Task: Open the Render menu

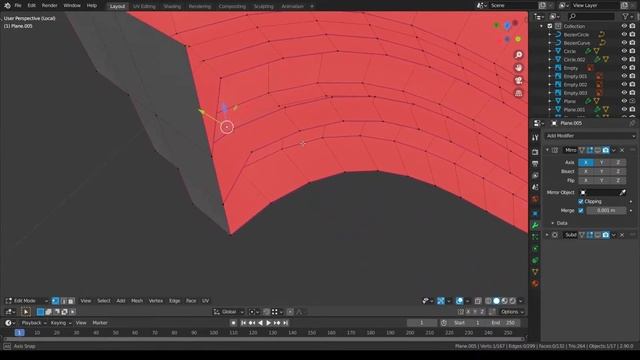Action: pyautogui.click(x=49, y=6)
